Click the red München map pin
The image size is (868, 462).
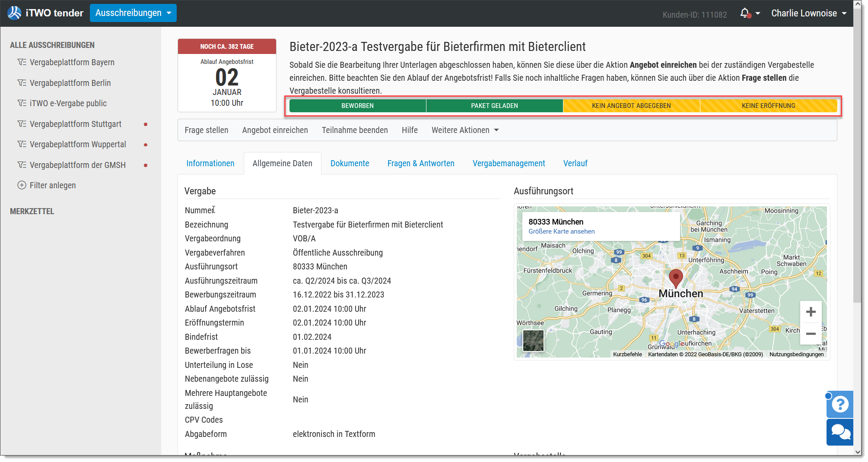coord(676,278)
